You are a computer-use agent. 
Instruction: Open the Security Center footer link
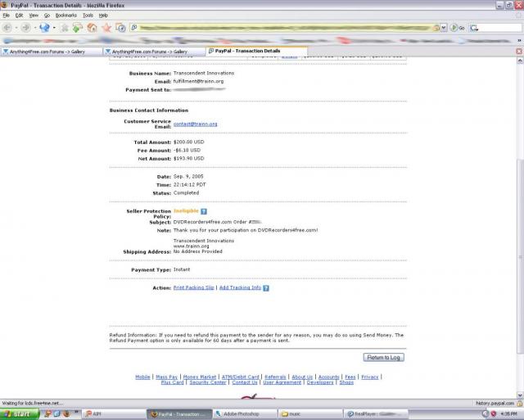click(x=207, y=382)
